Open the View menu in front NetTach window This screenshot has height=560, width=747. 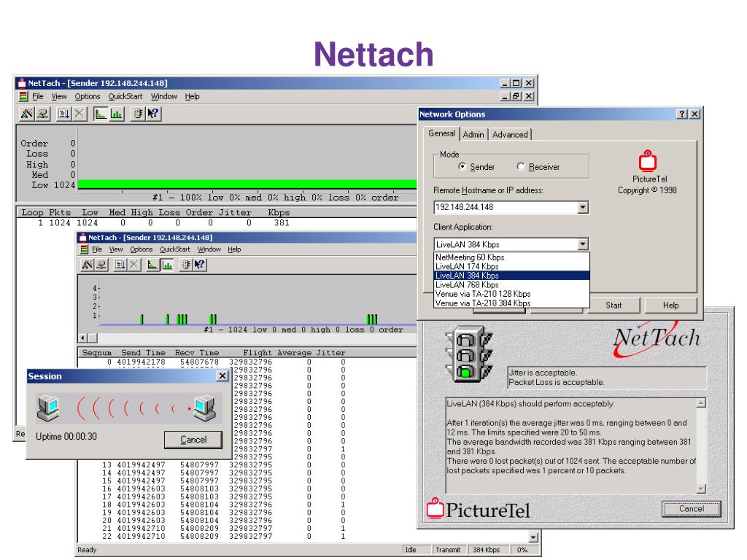pos(116,249)
